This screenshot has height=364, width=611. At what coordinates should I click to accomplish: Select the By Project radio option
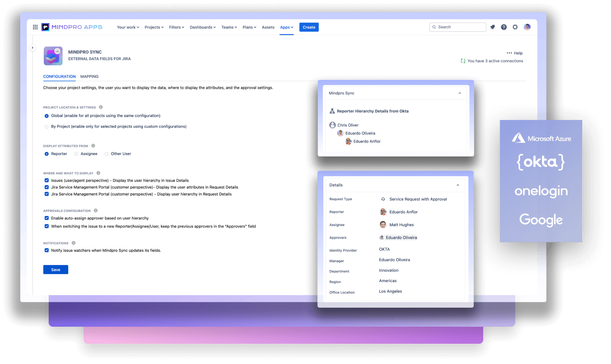pyautogui.click(x=47, y=127)
